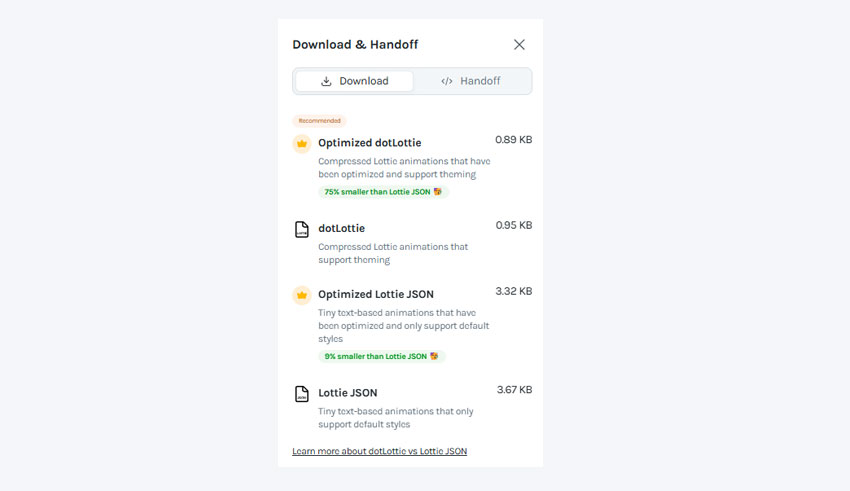This screenshot has height=491, width=850.
Task: Click the crown icon beside Optimized Lottie JSON
Action: coord(302,295)
